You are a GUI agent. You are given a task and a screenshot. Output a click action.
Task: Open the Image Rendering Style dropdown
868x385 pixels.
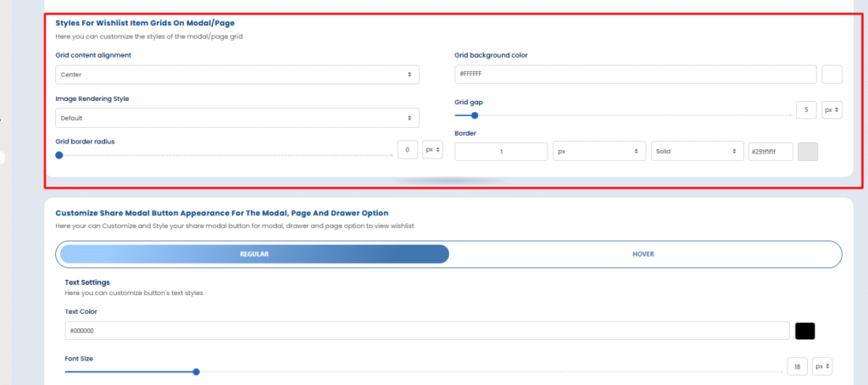(x=237, y=118)
